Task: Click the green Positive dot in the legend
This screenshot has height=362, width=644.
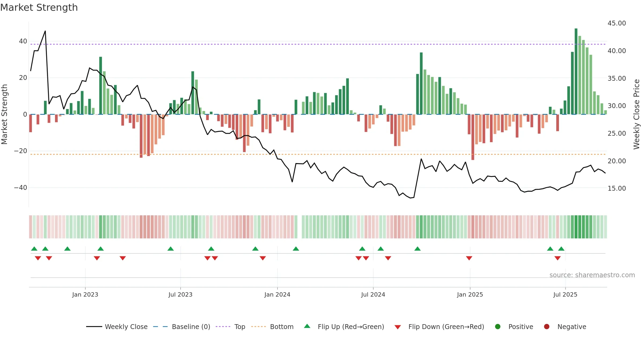Action: tap(498, 327)
